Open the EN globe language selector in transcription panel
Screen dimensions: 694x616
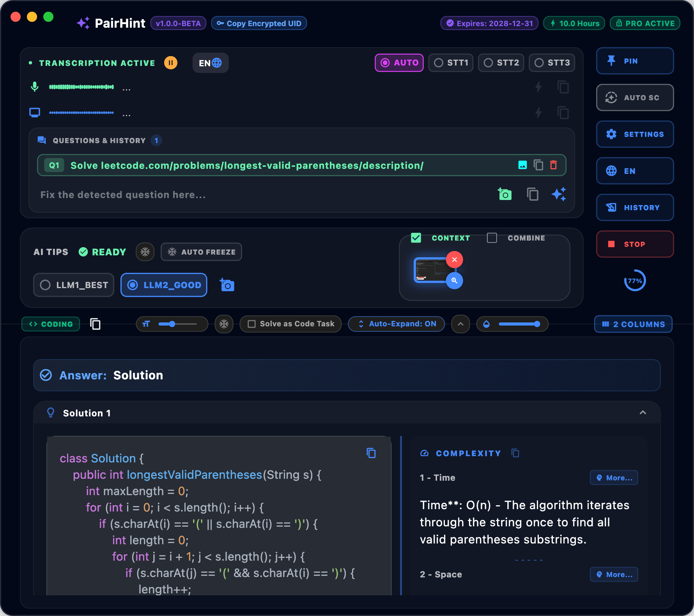coord(211,63)
